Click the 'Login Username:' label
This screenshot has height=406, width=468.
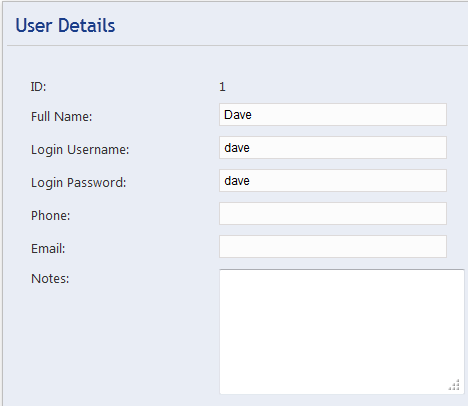click(80, 150)
